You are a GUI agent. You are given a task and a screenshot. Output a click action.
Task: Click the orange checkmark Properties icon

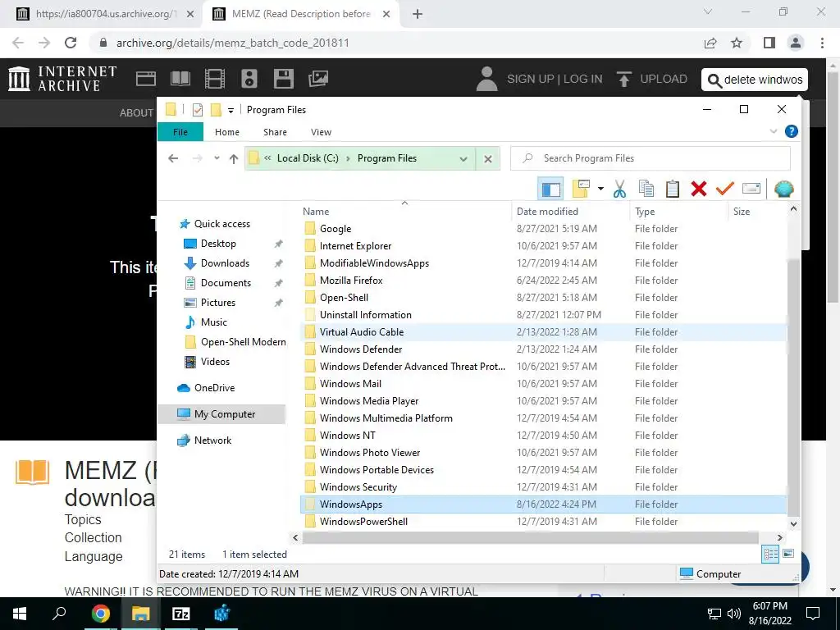(725, 189)
